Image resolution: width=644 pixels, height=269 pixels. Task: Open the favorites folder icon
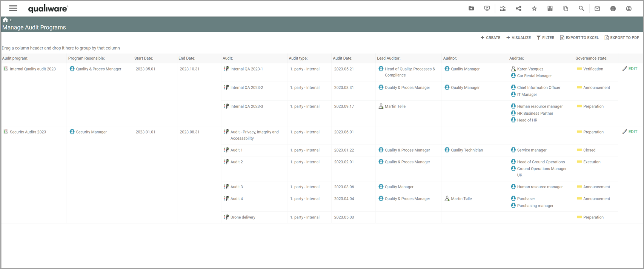click(471, 8)
